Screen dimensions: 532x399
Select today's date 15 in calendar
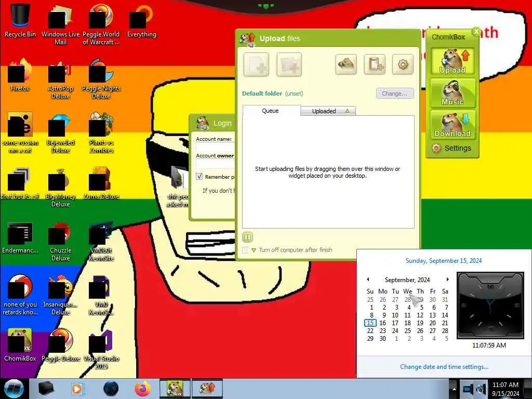pos(370,323)
